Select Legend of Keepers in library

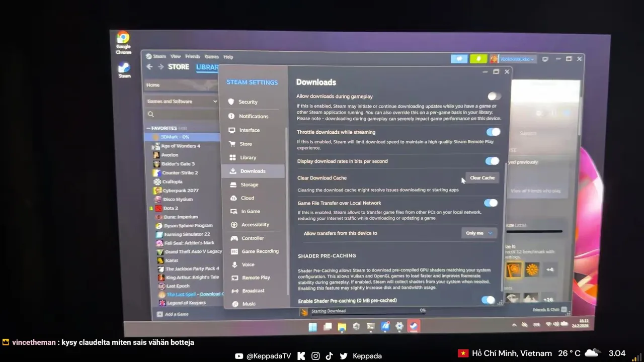[186, 303]
